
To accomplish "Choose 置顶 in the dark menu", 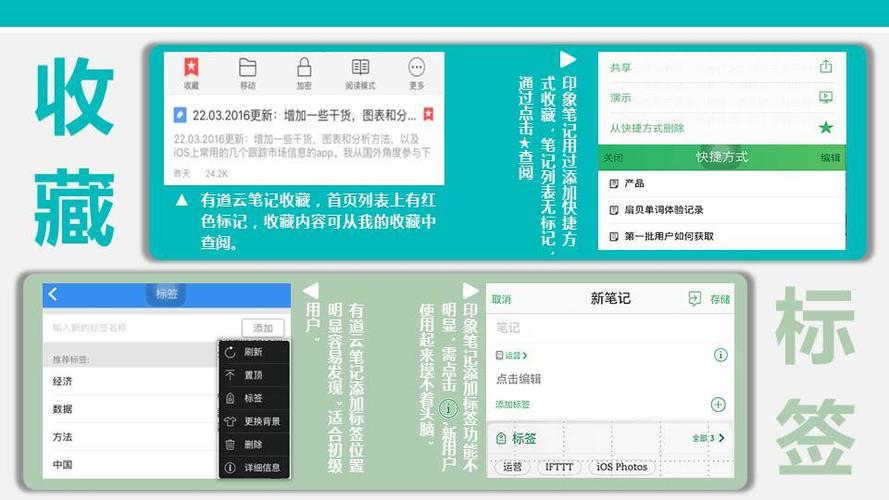I will (254, 375).
